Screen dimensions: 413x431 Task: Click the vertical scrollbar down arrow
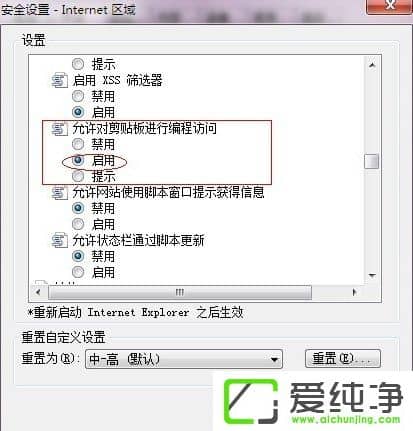pyautogui.click(x=372, y=276)
